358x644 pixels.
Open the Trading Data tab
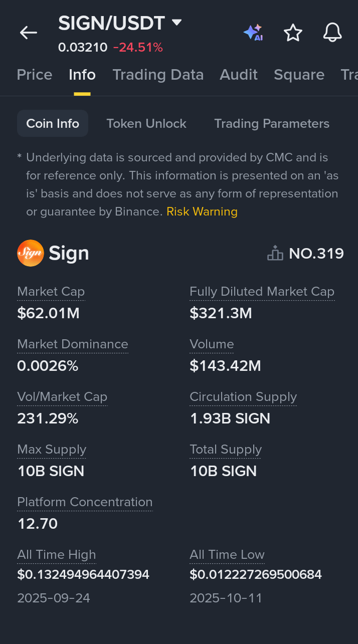[158, 75]
